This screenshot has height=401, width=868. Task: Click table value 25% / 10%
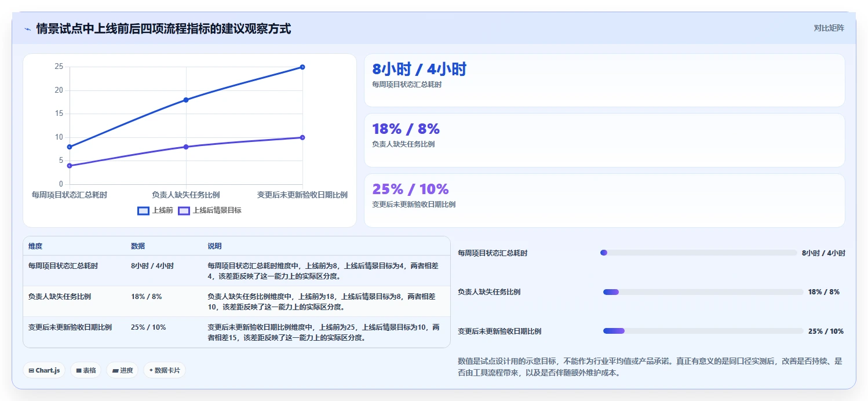(x=148, y=327)
